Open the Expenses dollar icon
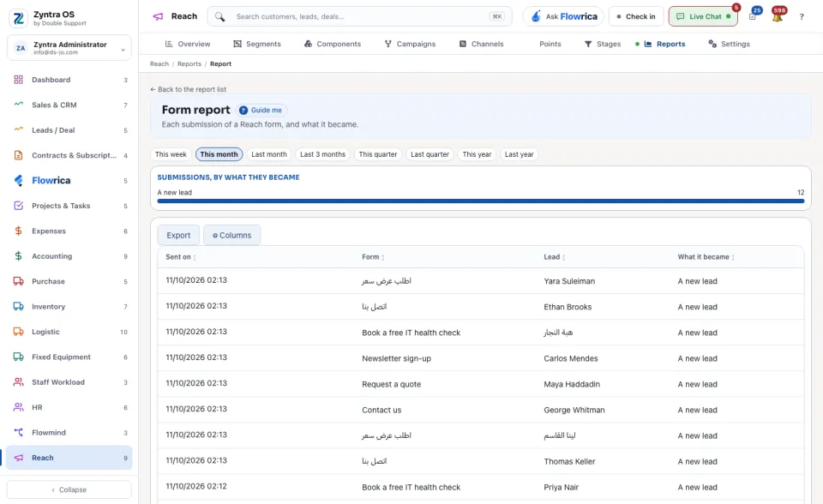823x504 pixels. pos(18,231)
